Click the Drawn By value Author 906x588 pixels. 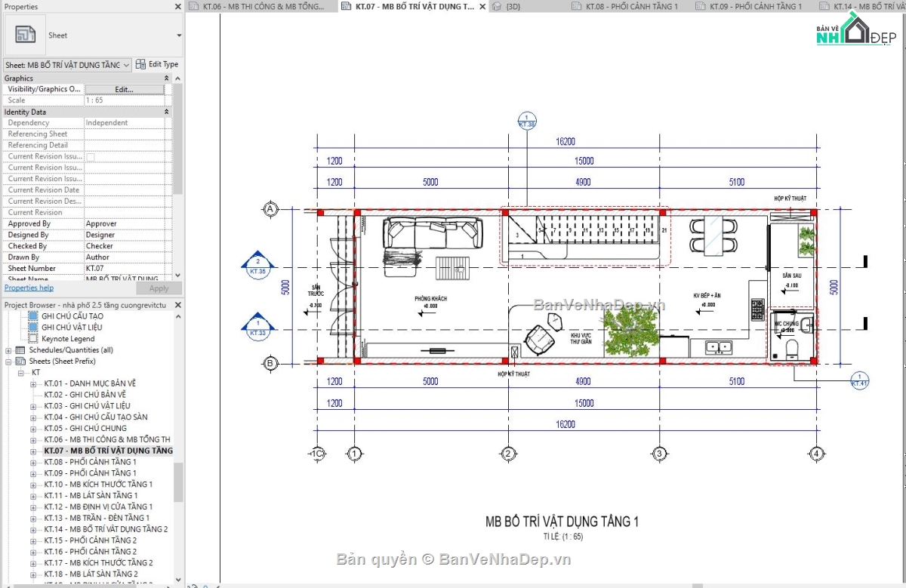pyautogui.click(x=124, y=257)
